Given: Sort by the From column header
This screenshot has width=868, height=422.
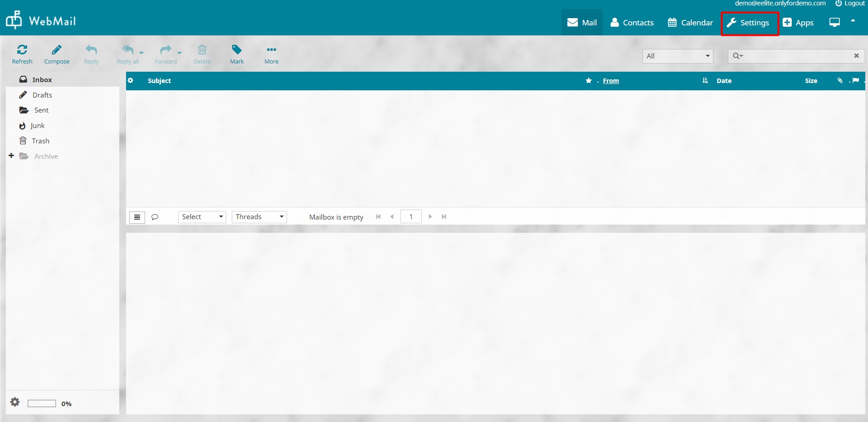Looking at the screenshot, I should [610, 81].
